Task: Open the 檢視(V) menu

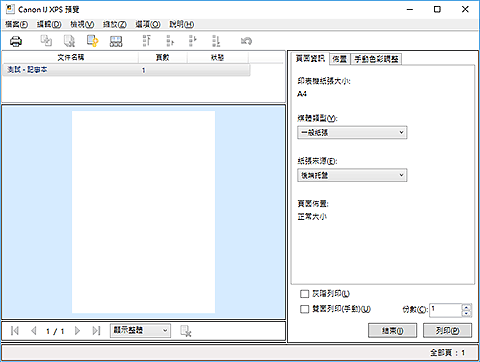Action: coord(82,24)
